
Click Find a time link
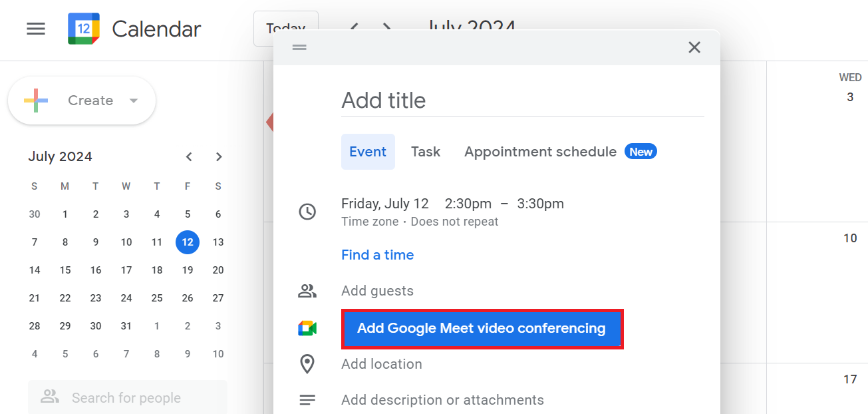378,255
